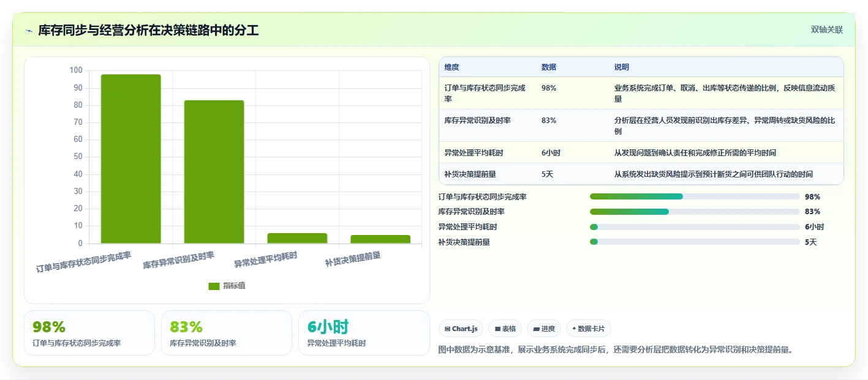This screenshot has height=380, width=868.
Task: Click the lightning icon beside the title
Action: click(x=29, y=31)
